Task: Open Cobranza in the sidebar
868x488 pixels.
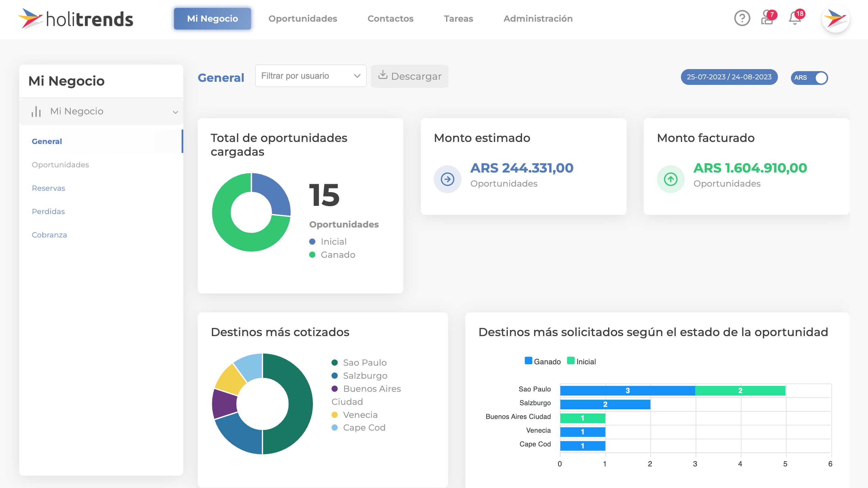Action: tap(49, 235)
